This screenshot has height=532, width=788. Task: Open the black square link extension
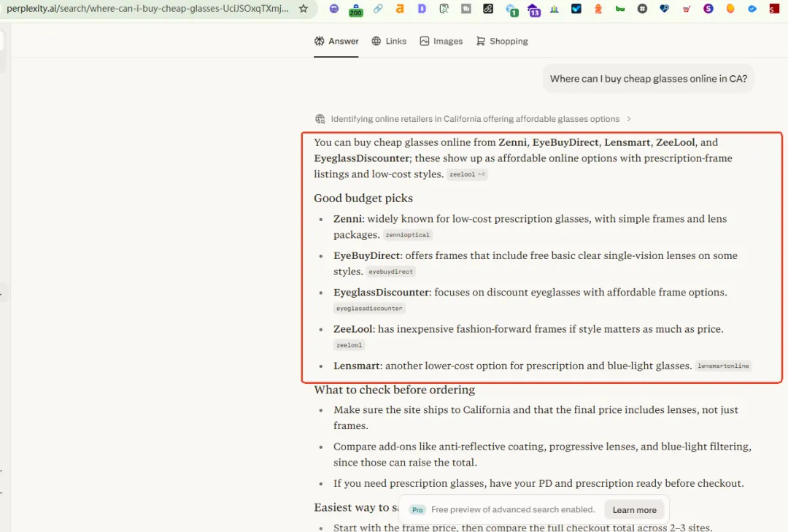(x=488, y=9)
